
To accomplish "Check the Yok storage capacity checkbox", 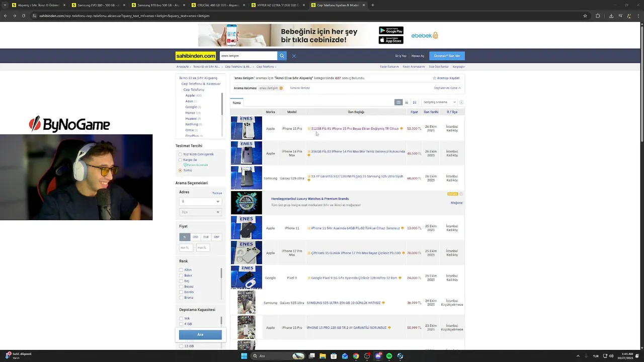I will click(x=181, y=318).
